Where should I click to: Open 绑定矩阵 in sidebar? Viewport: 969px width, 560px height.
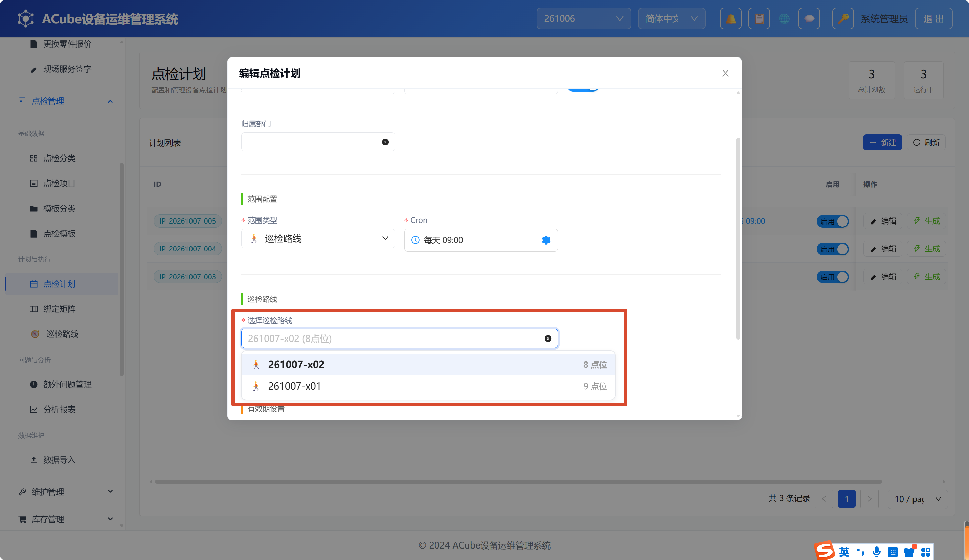click(59, 309)
